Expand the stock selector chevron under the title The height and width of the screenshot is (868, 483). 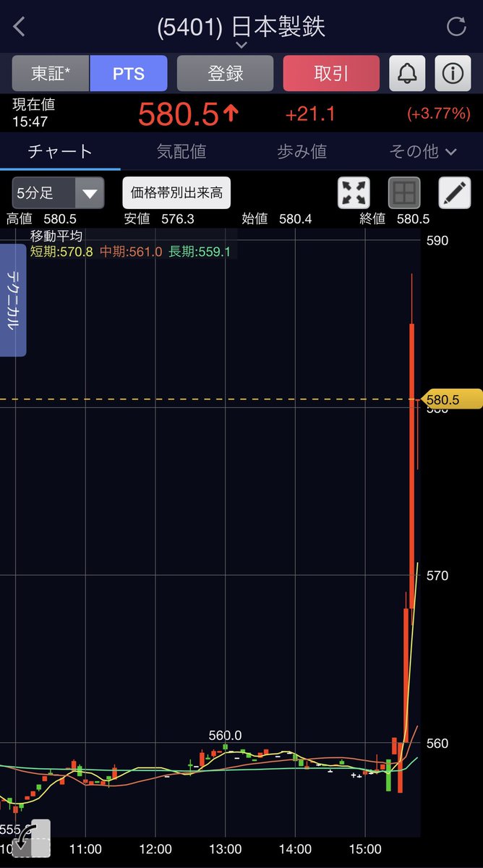[x=241, y=45]
